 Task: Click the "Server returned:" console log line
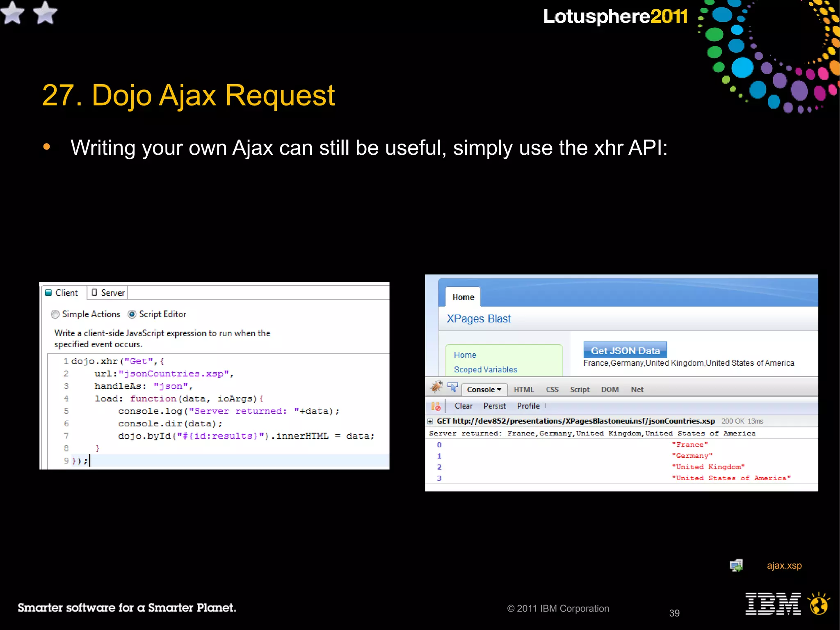coord(592,433)
